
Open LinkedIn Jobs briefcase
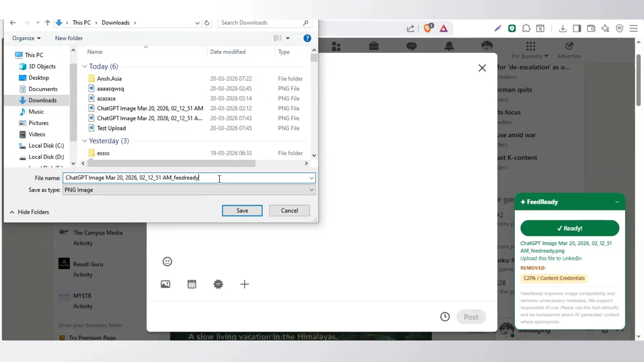[374, 46]
